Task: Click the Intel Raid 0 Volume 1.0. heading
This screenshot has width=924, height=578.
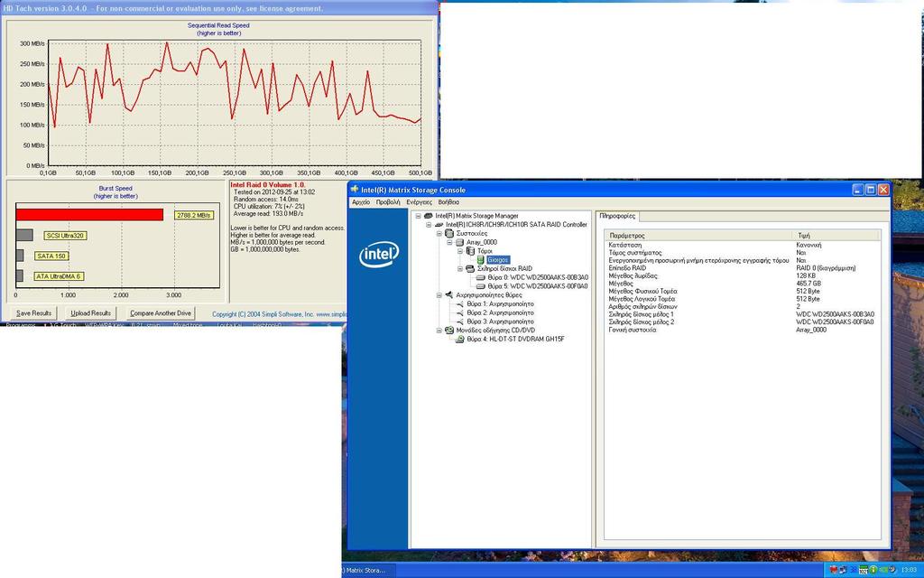Action: [267, 184]
